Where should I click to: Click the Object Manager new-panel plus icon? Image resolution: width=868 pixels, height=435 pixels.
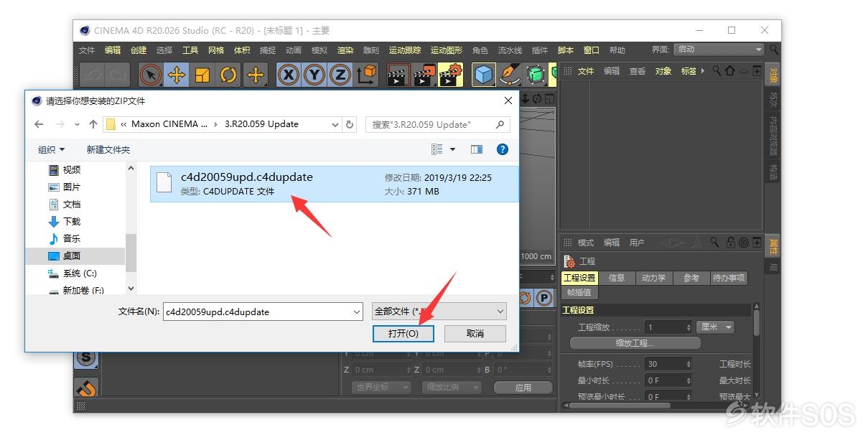(x=757, y=71)
